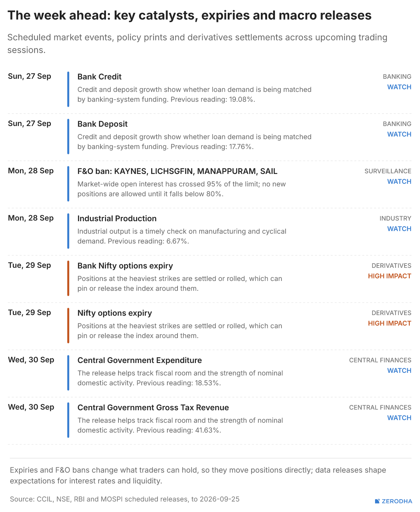The image size is (420, 512).
Task: Select the DERIVATIVES label beside Bank Nifty expiry
Action: click(391, 266)
